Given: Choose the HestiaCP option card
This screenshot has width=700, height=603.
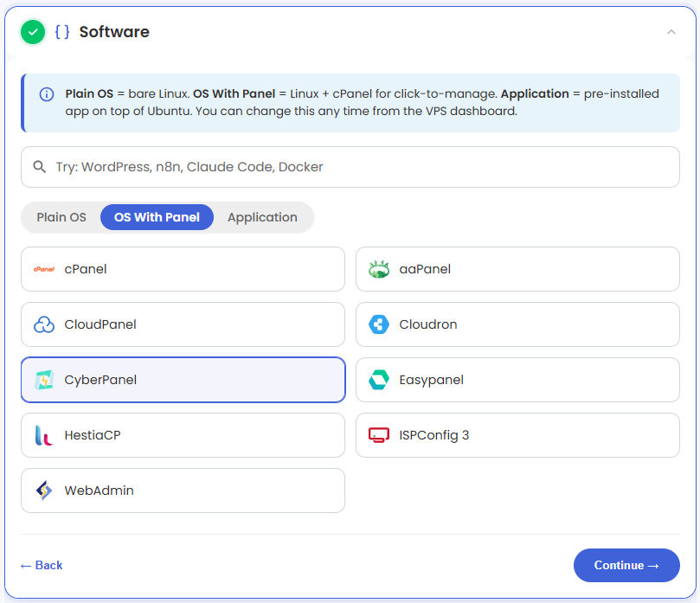Looking at the screenshot, I should [x=183, y=435].
